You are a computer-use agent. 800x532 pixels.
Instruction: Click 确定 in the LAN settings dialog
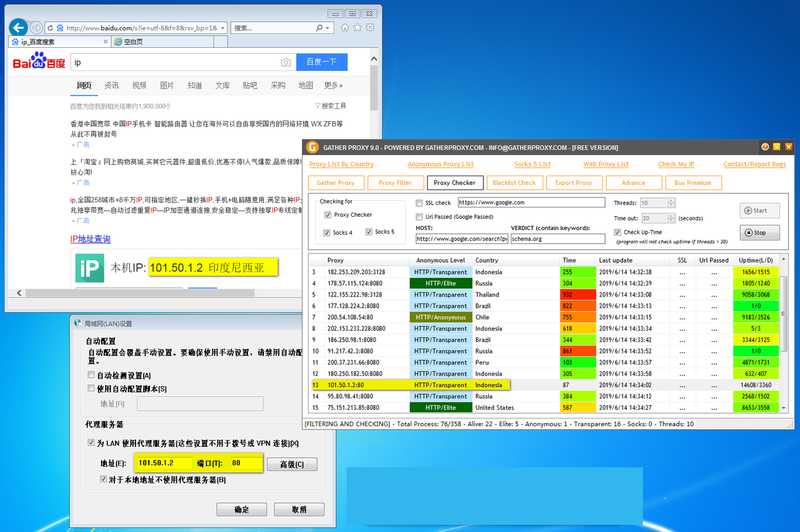pyautogui.click(x=241, y=509)
